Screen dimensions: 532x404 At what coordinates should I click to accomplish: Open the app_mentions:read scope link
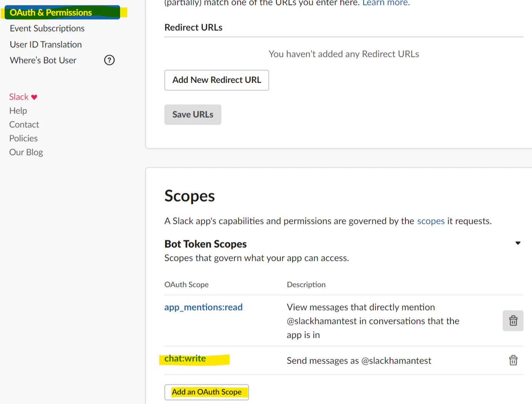[x=203, y=307]
